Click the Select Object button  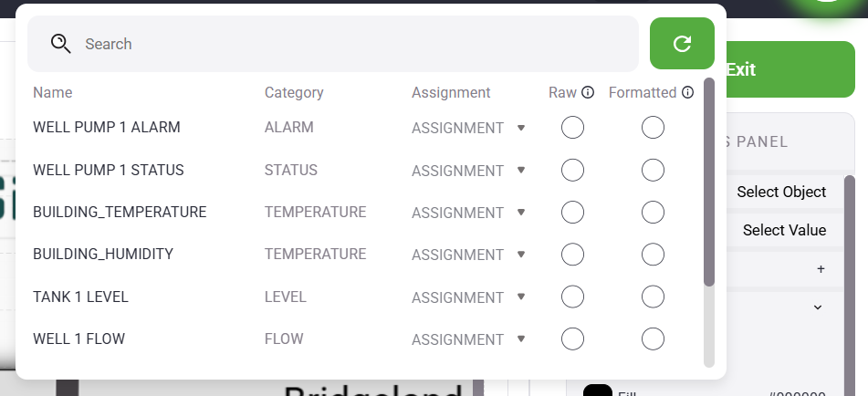781,192
